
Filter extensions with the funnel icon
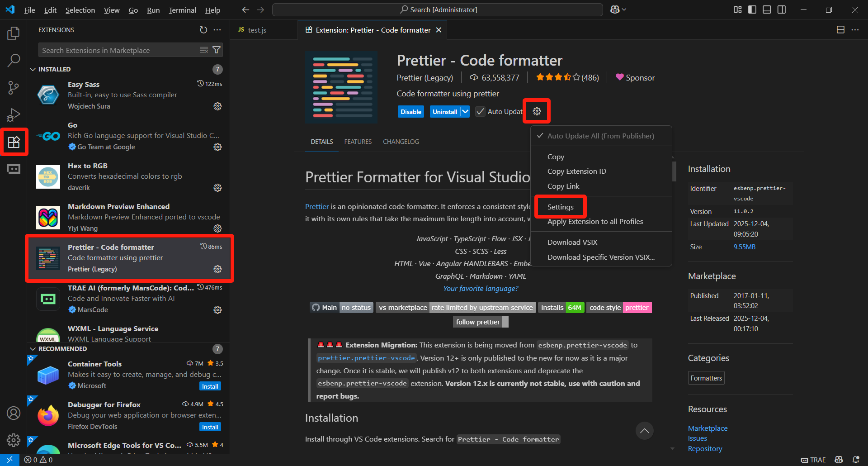pyautogui.click(x=217, y=50)
